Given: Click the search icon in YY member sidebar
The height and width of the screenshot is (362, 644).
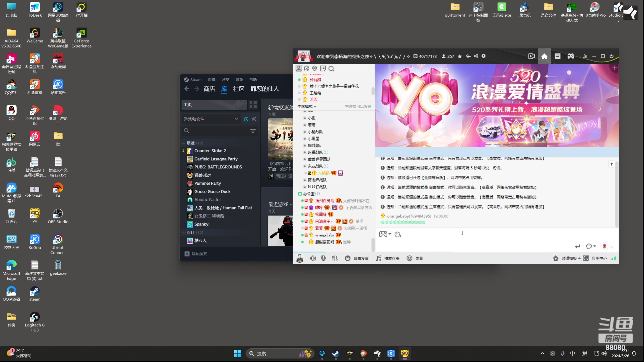Looking at the screenshot, I should tap(332, 68).
